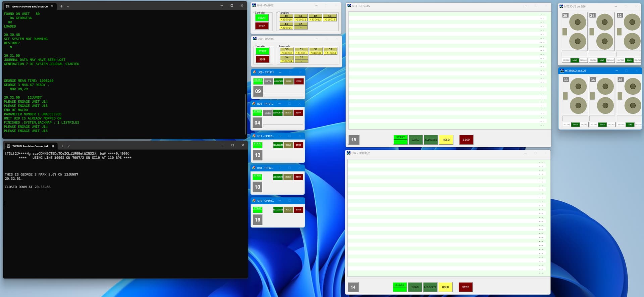The width and height of the screenshot is (644, 297).
Task: Click the top reel of tape deck 30
Action: (x=577, y=22)
